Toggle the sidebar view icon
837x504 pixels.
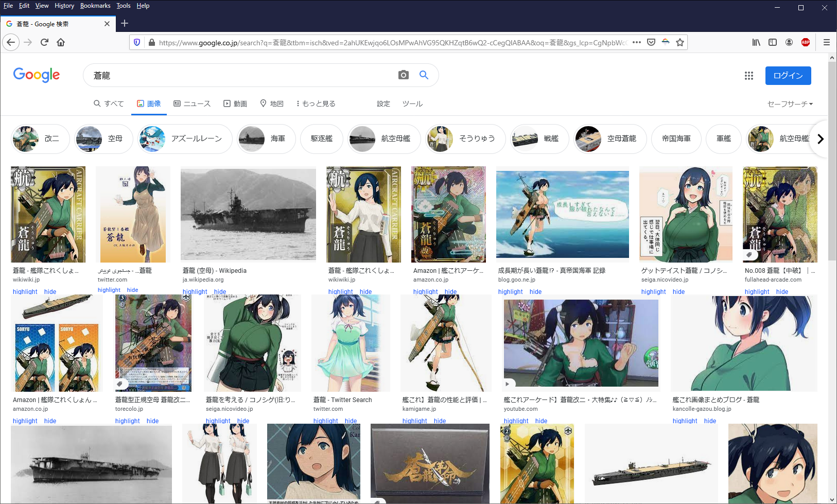coord(773,42)
